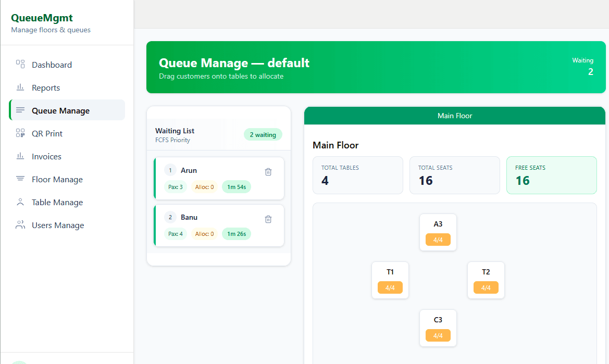Image resolution: width=609 pixels, height=364 pixels.
Task: Navigate to Floor Manage
Action: click(x=67, y=179)
